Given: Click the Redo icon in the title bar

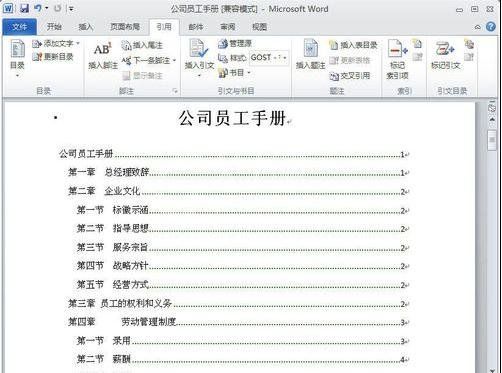Looking at the screenshot, I should [x=57, y=8].
